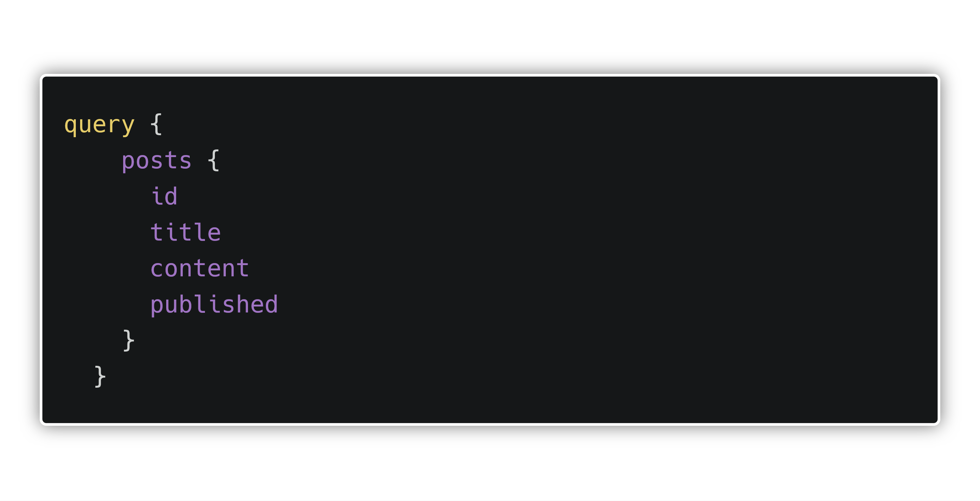Click the id field

tap(164, 196)
